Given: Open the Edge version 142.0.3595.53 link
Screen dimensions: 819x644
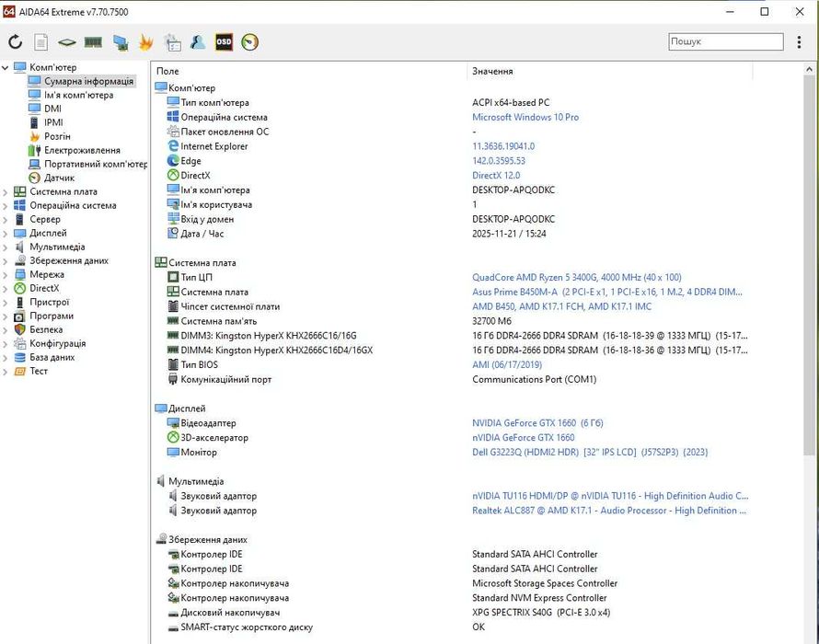Looking at the screenshot, I should click(x=498, y=161).
